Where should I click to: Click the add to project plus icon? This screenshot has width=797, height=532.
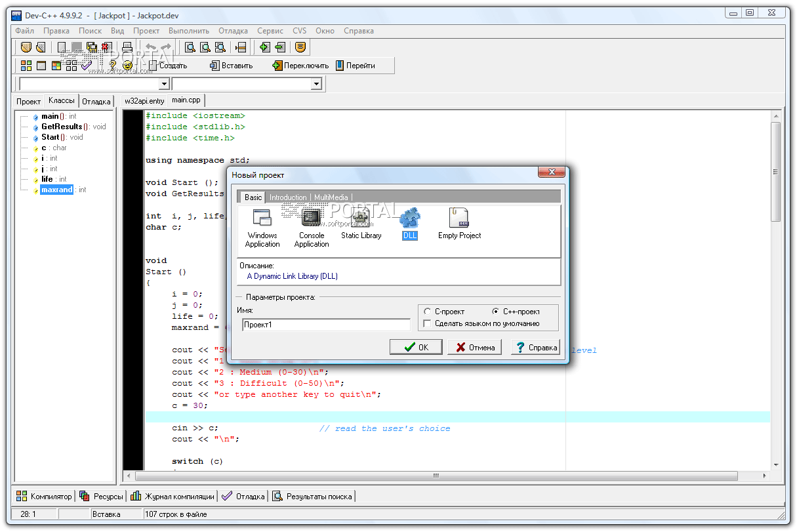pyautogui.click(x=265, y=47)
